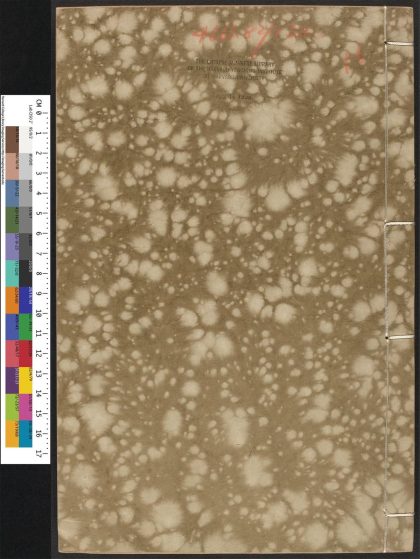Select the bright yellow color patch

25,381
